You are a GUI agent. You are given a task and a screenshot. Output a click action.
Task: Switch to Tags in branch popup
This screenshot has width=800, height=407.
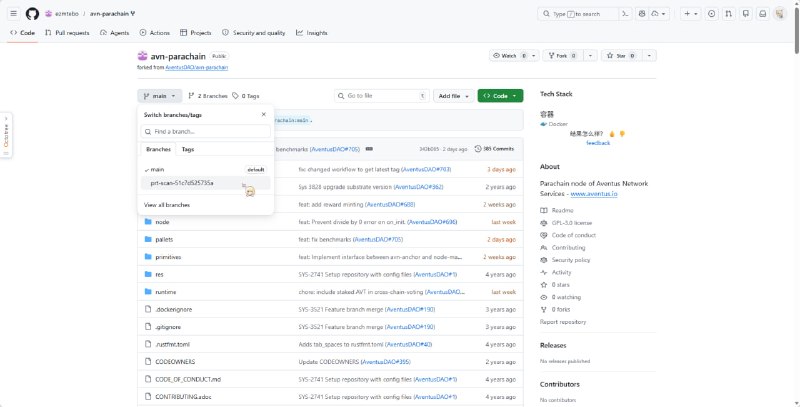coord(188,149)
